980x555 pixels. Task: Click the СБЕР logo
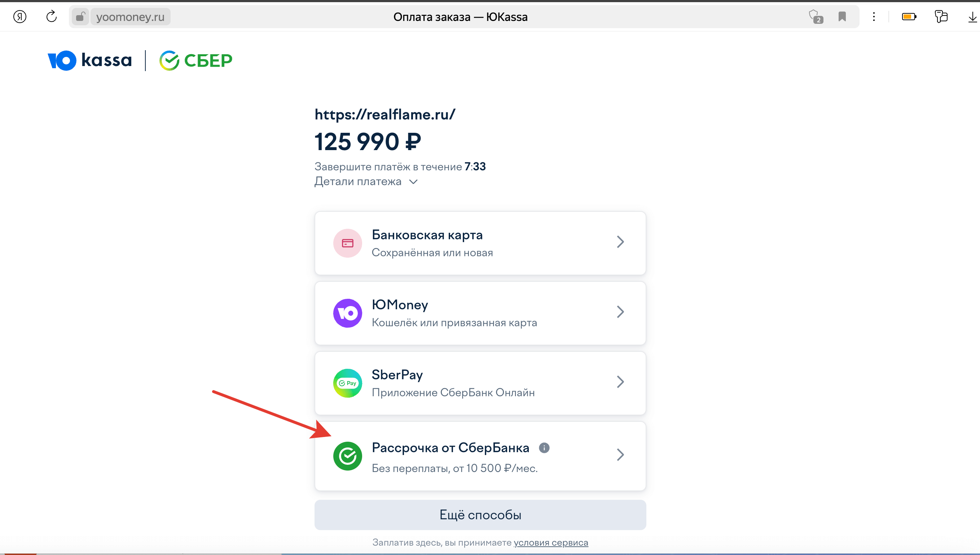(196, 61)
